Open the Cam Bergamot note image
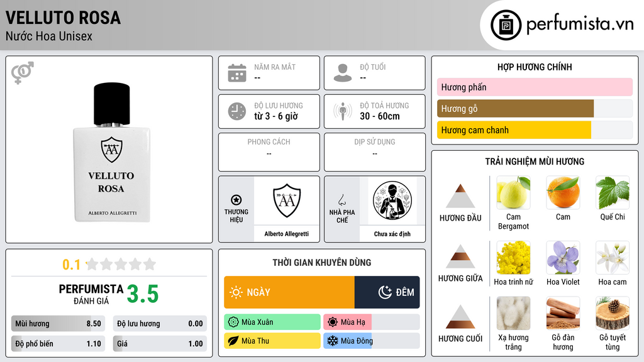The width and height of the screenshot is (644, 362). [x=513, y=193]
